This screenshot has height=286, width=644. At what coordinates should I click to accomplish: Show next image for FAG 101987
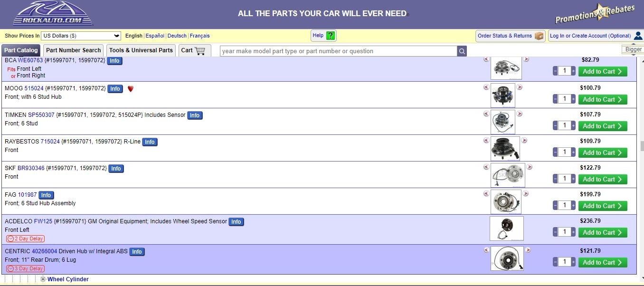point(525,193)
